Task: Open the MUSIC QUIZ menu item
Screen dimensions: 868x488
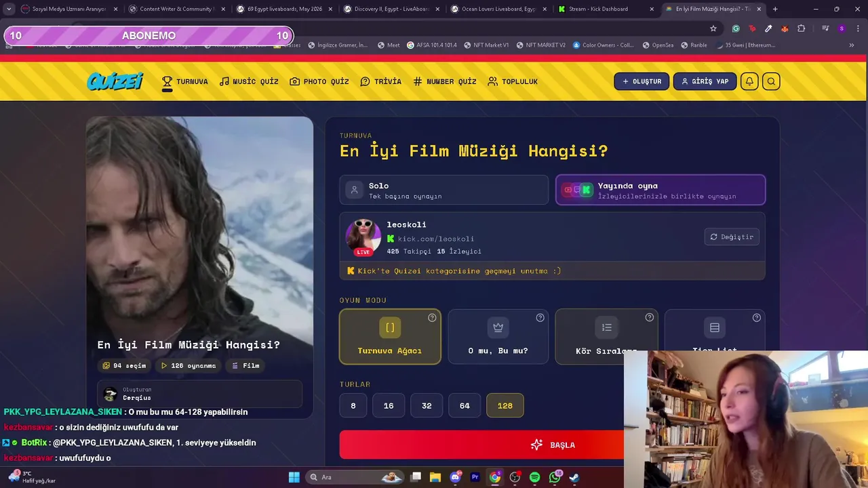Action: click(249, 81)
